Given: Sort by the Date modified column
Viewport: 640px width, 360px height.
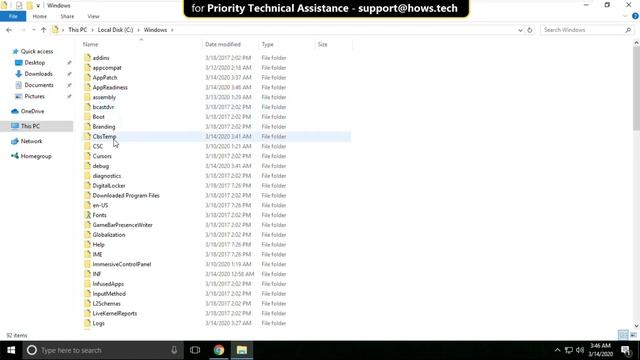Looking at the screenshot, I should (x=223, y=44).
